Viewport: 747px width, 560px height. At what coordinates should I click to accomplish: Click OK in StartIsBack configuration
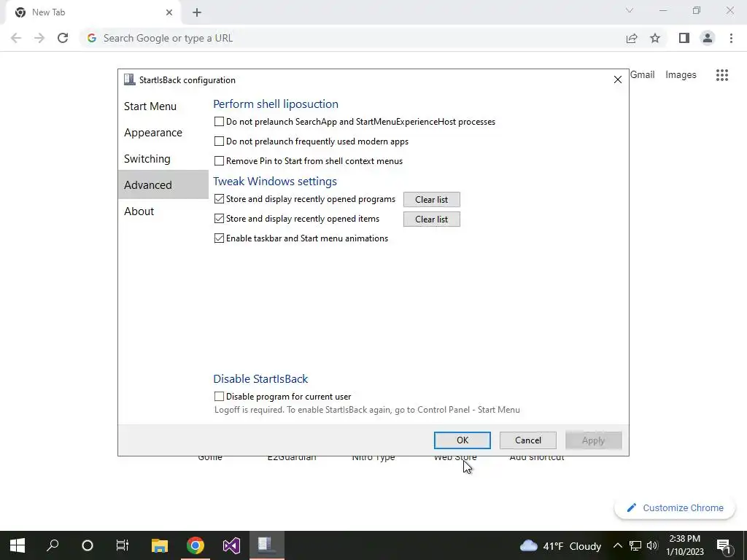(462, 440)
